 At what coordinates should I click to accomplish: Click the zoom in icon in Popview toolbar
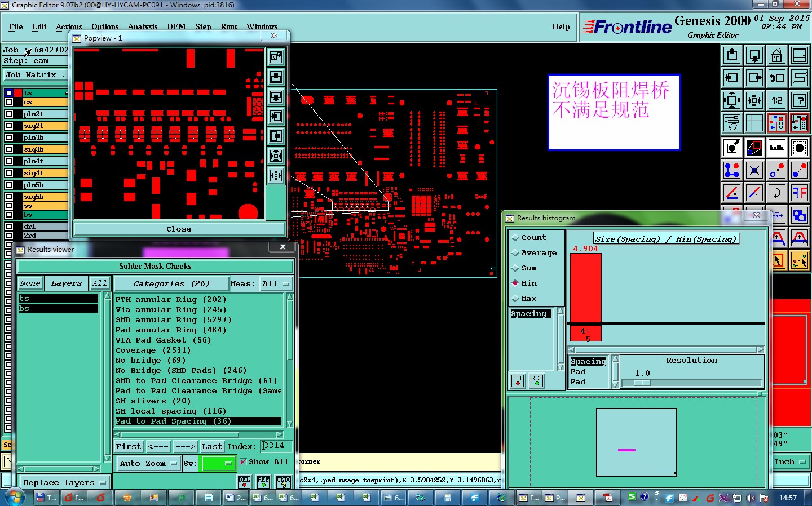click(x=276, y=156)
